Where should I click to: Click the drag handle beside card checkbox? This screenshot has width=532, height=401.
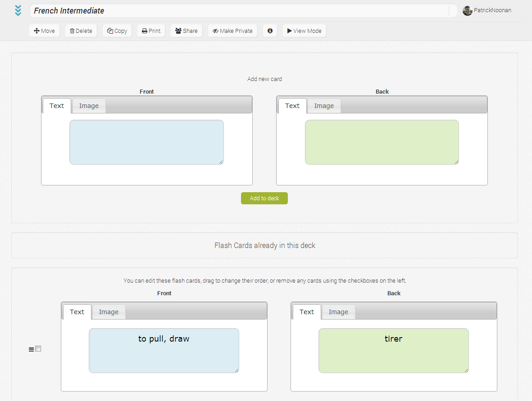pos(31,349)
